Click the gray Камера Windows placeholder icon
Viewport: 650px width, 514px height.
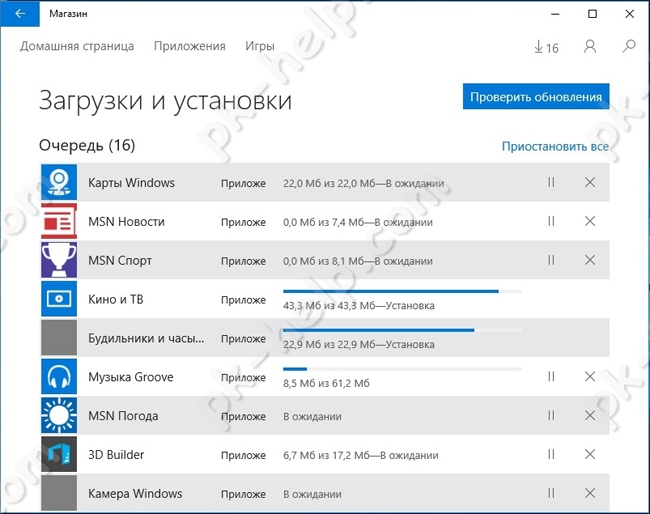pyautogui.click(x=59, y=493)
